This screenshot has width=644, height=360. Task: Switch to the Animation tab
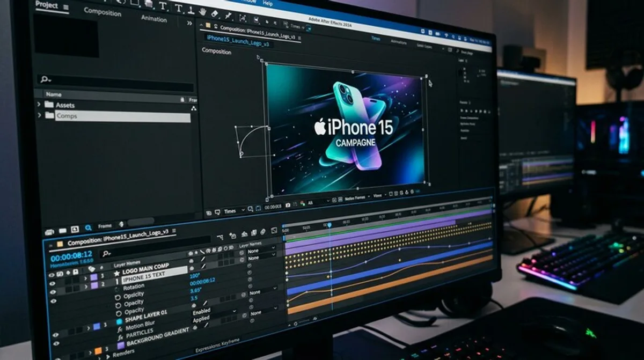(x=154, y=18)
